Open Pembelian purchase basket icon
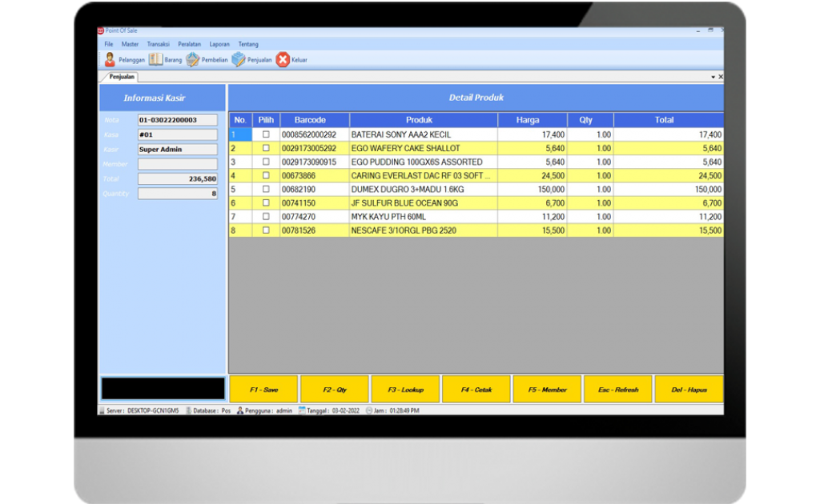The image size is (820, 504). point(193,60)
